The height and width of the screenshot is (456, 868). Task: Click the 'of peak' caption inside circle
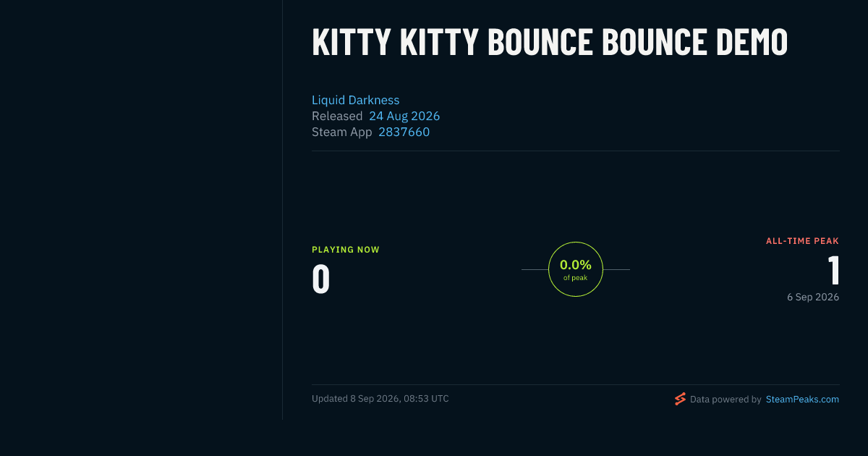(x=576, y=278)
